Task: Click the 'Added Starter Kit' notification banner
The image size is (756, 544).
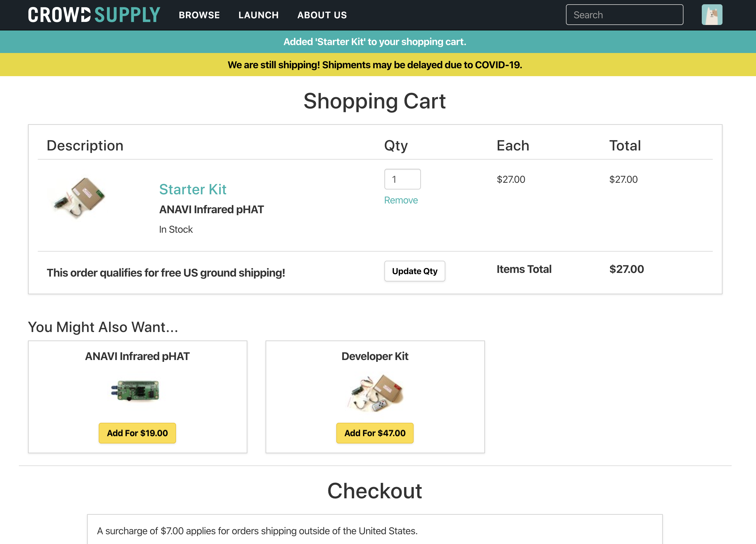Action: point(375,42)
